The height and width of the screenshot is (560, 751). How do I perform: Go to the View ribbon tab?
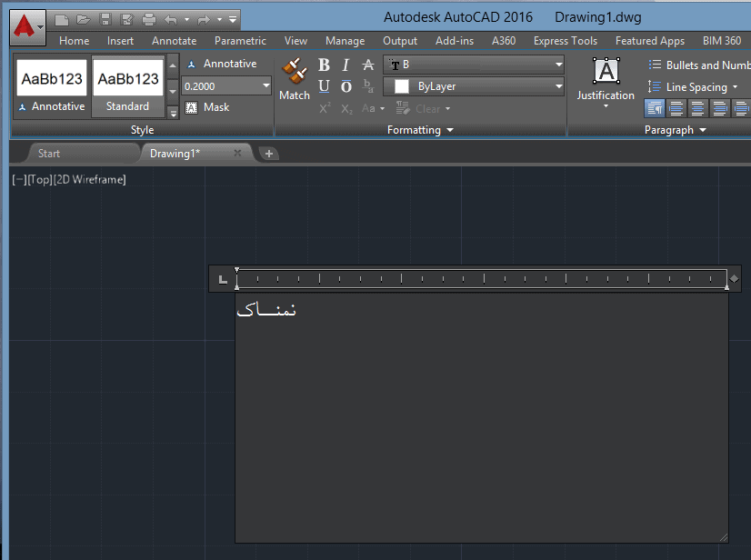coord(296,41)
